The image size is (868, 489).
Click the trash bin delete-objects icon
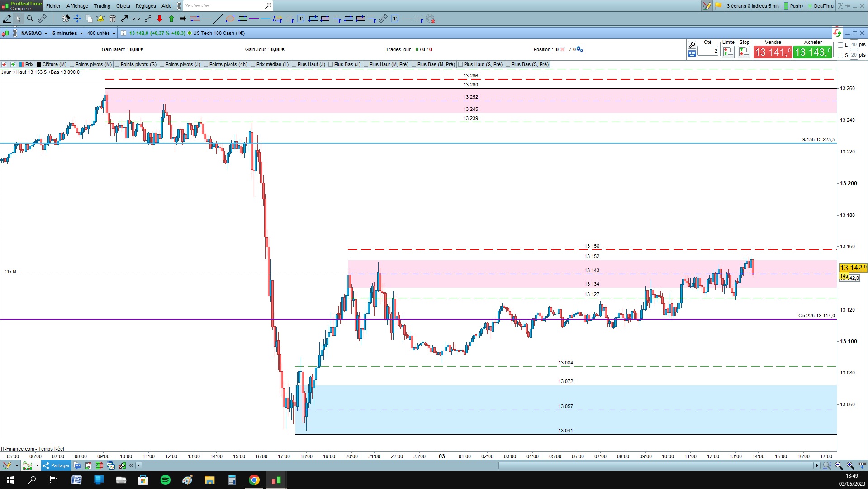click(x=113, y=19)
